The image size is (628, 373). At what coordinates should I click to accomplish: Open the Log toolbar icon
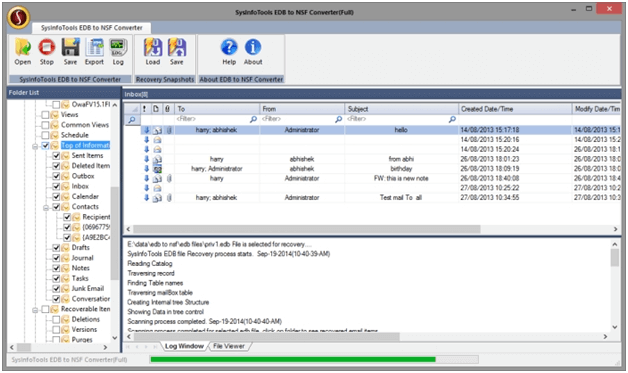[118, 47]
